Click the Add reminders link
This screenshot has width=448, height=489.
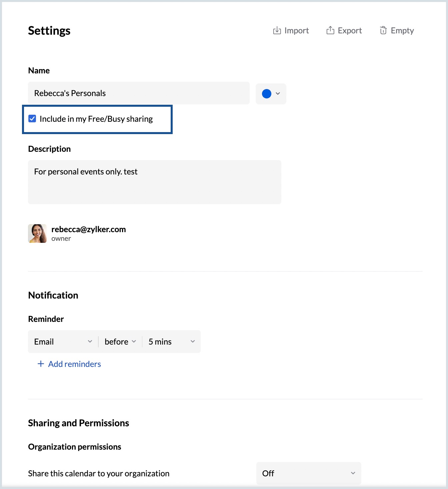[69, 364]
